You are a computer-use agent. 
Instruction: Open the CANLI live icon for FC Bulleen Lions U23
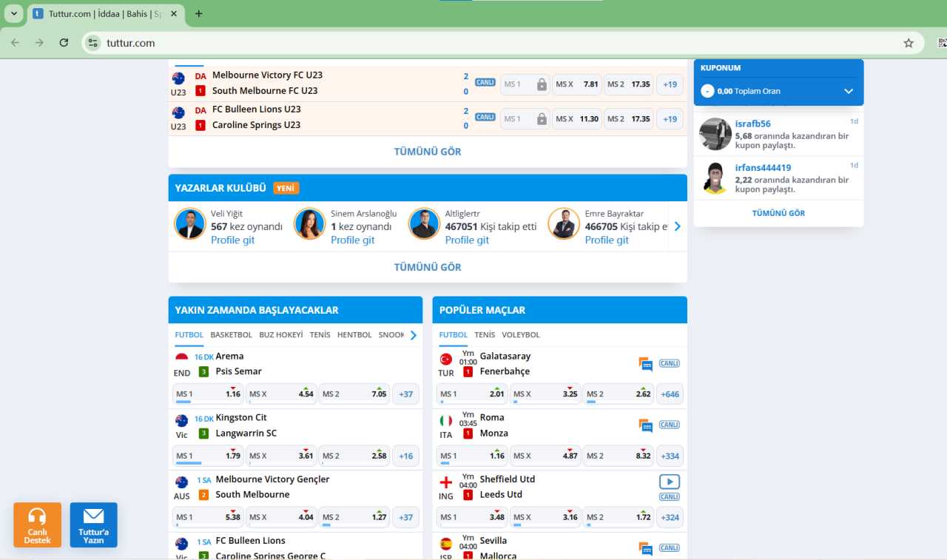[485, 117]
